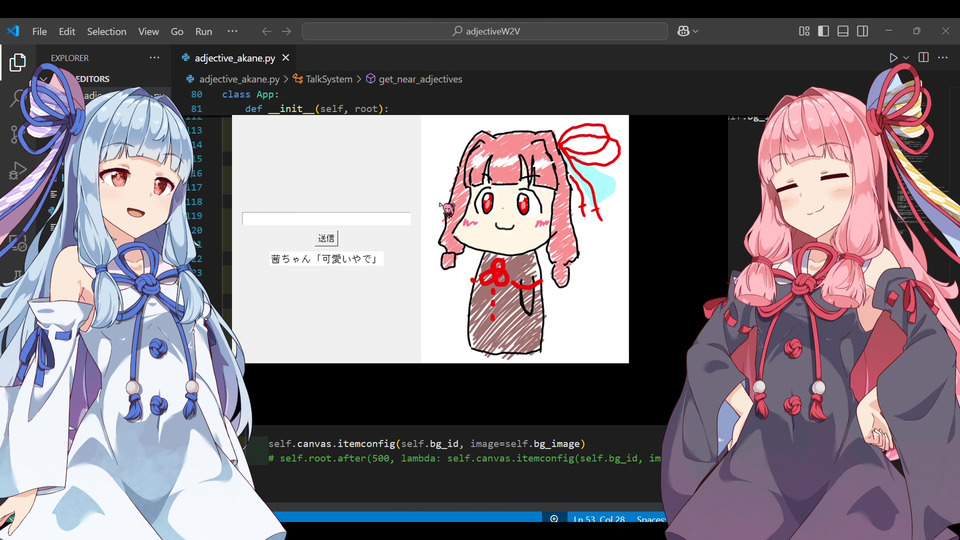Open the Copilot chat icon
This screenshot has height=540, width=960.
click(x=683, y=31)
